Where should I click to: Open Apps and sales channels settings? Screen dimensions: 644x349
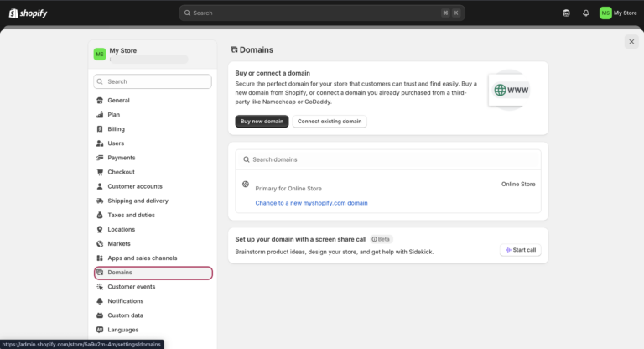(x=143, y=258)
